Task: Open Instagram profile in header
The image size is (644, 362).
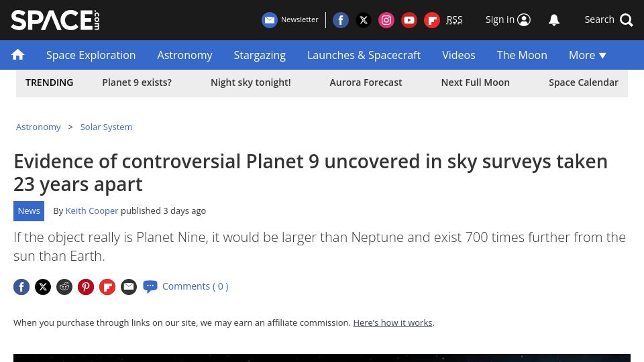Action: pyautogui.click(x=386, y=20)
